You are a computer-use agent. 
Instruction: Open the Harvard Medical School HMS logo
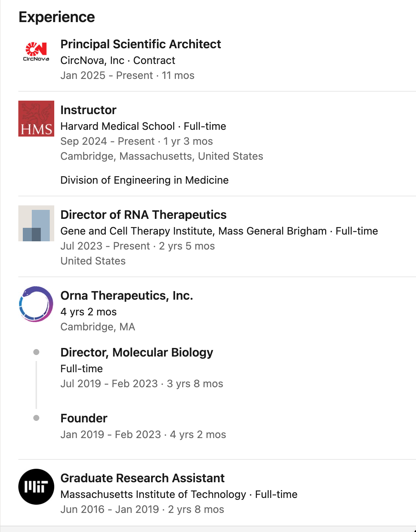coord(36,119)
